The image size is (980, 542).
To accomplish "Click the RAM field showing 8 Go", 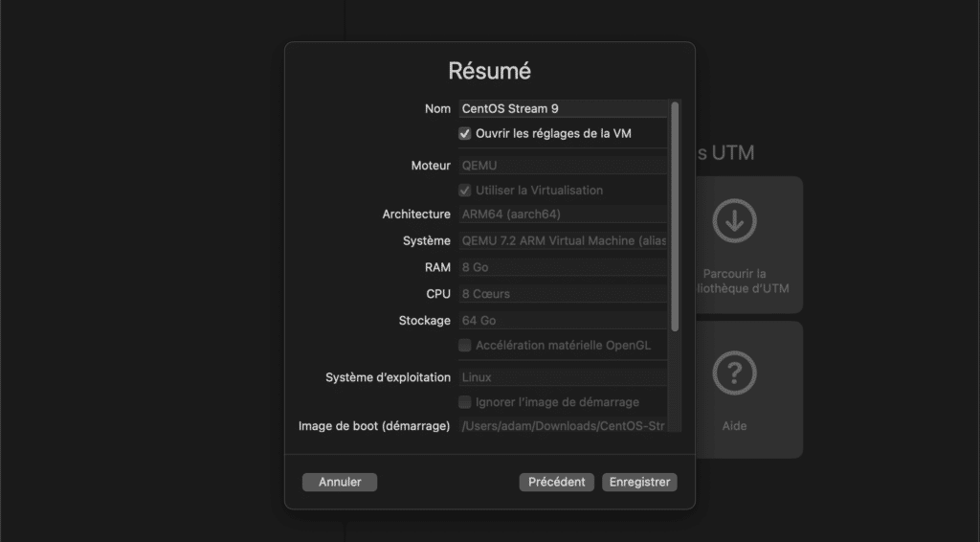I will pyautogui.click(x=563, y=267).
